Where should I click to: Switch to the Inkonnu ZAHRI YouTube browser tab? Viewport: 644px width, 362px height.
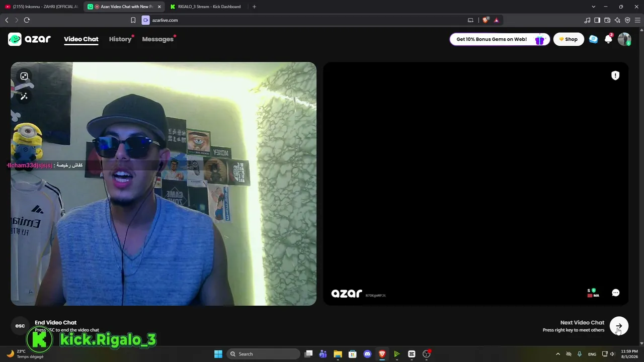(x=42, y=7)
